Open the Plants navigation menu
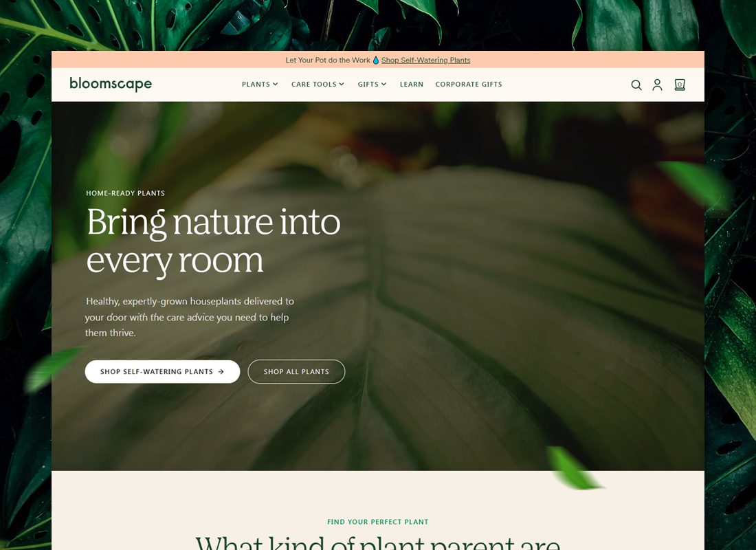The width and height of the screenshot is (756, 550). [260, 84]
